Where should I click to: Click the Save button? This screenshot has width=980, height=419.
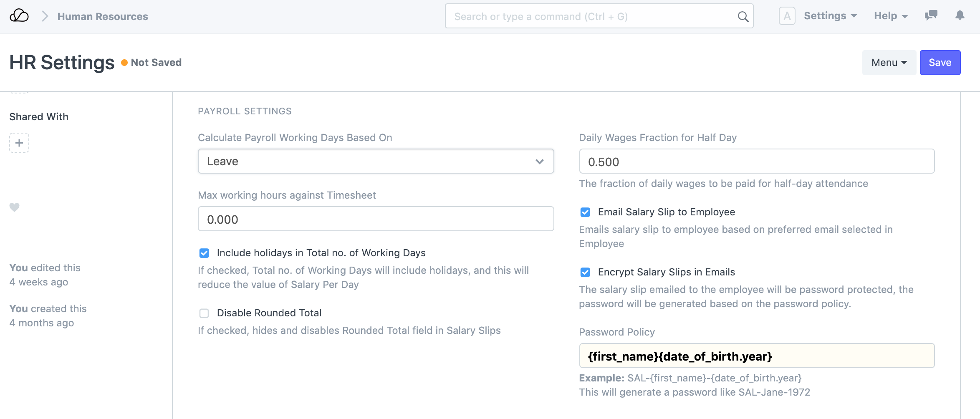pyautogui.click(x=940, y=63)
